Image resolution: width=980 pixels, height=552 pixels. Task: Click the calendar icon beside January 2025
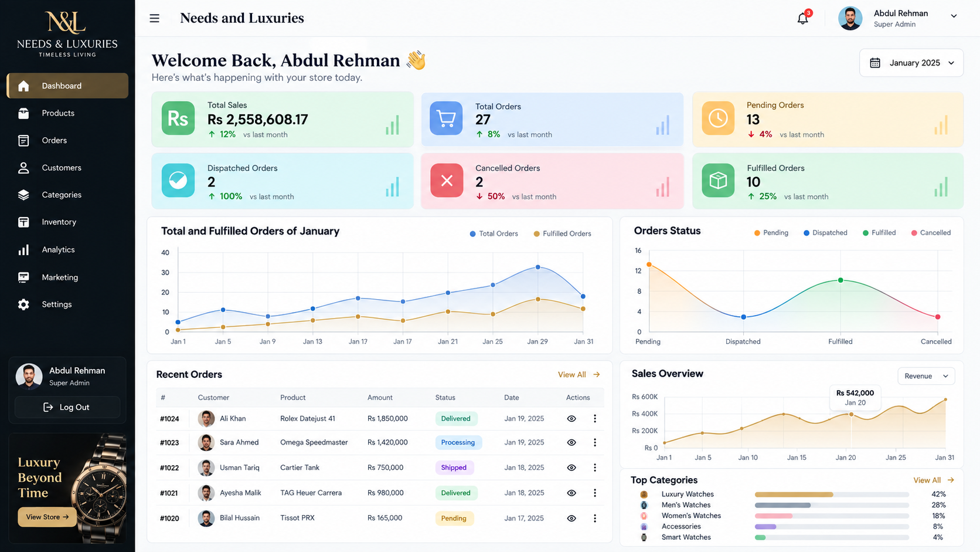click(874, 63)
